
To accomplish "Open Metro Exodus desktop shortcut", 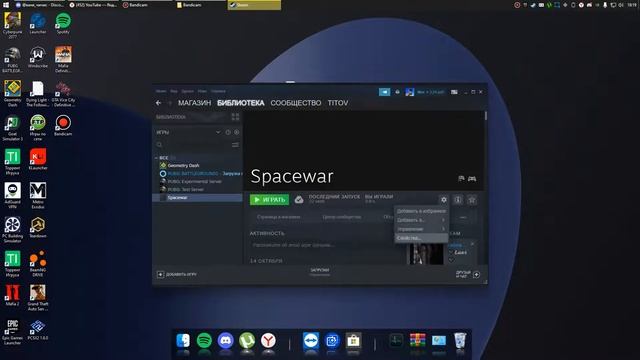I will (x=38, y=196).
